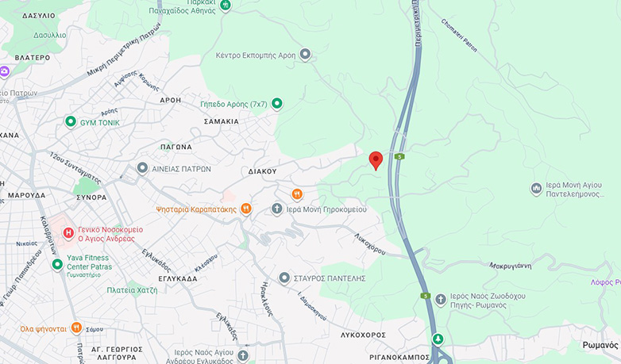Select the Όλα ψήνονται restaurant icon
Image resolution: width=621 pixels, height=364 pixels.
[x=76, y=328]
